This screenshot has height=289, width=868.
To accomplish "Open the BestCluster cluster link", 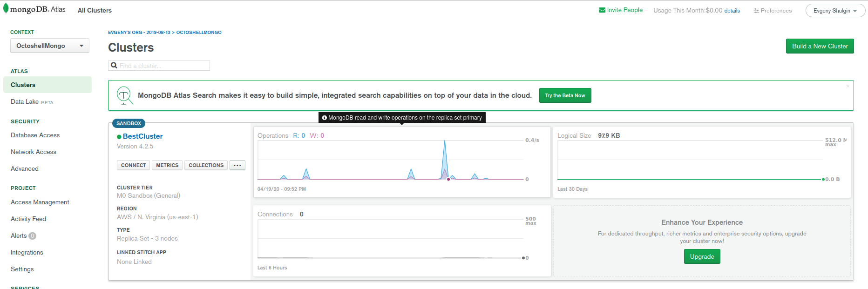I will tap(142, 136).
